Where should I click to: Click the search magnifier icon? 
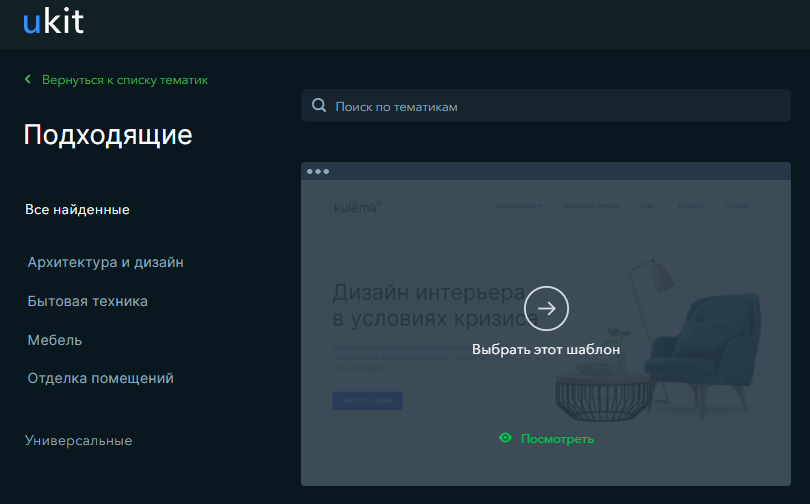tap(319, 106)
